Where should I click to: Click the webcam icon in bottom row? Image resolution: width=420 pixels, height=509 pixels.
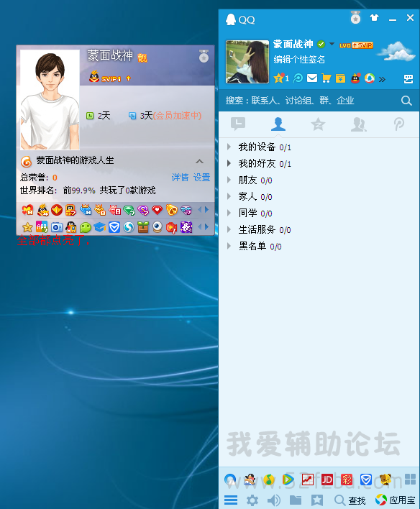coord(157,227)
